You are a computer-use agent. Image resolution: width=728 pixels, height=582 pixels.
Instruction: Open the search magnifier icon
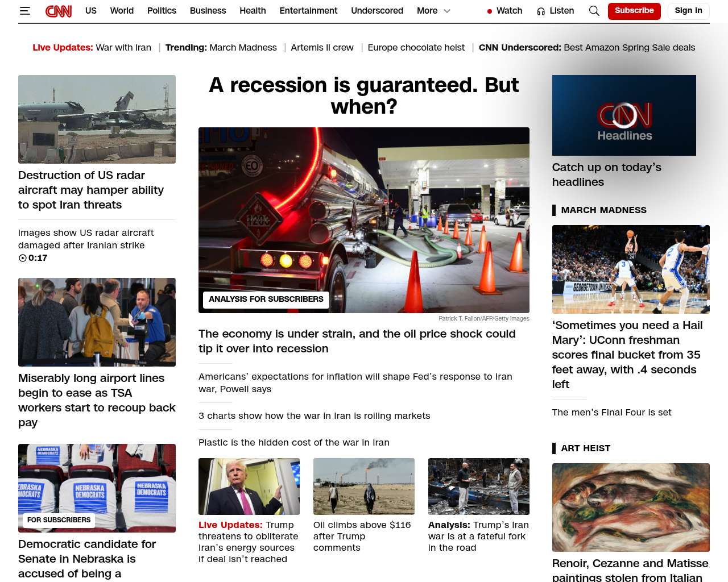[x=594, y=11]
